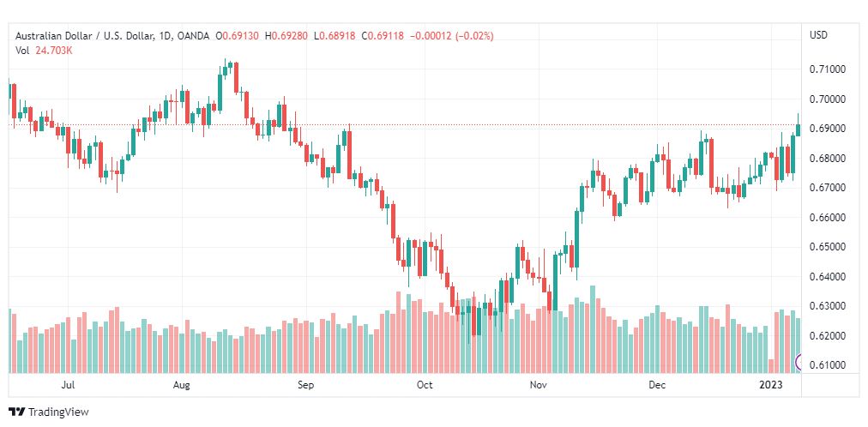Click the close price value C0.69118
The image size is (868, 427).
[x=386, y=35]
